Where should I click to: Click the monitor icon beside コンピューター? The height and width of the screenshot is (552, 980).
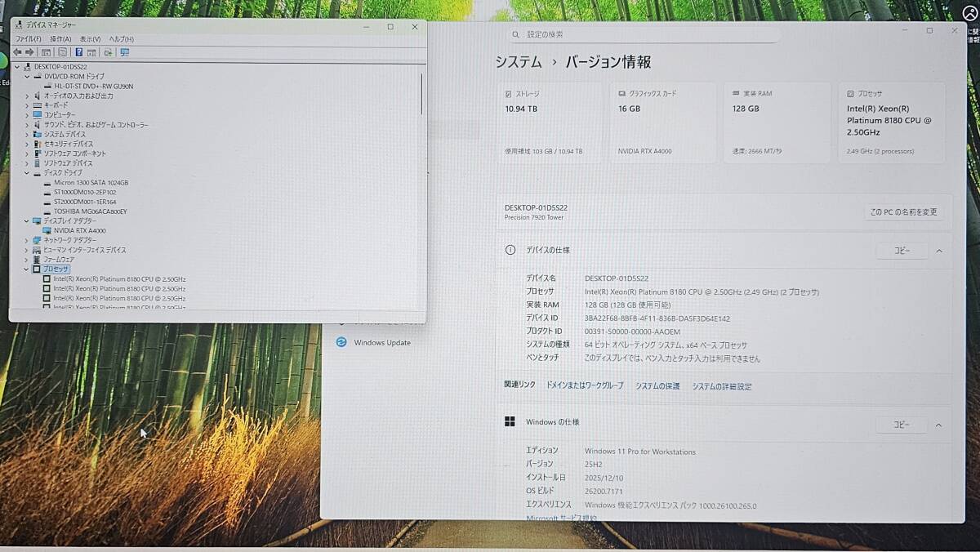pos(38,115)
